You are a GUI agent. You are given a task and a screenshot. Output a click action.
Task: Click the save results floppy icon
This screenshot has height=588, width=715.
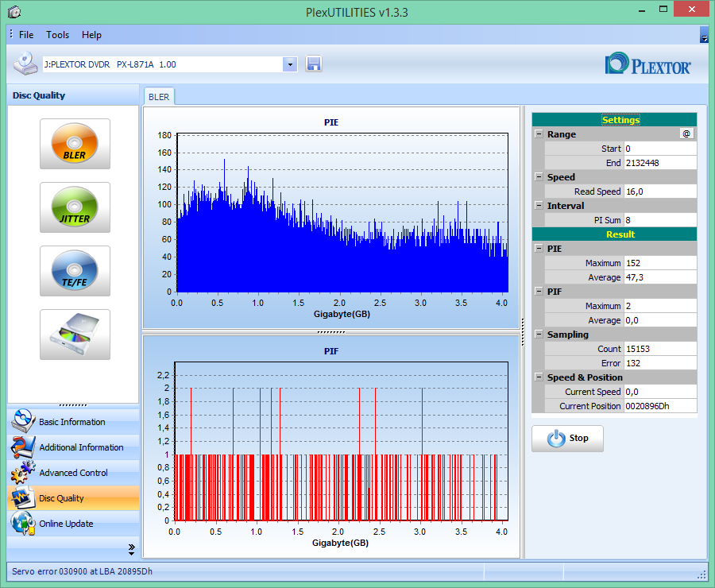point(313,64)
